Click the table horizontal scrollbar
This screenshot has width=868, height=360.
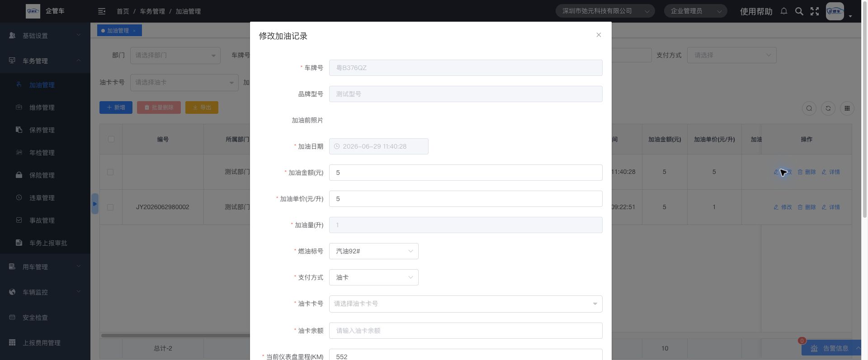175,335
